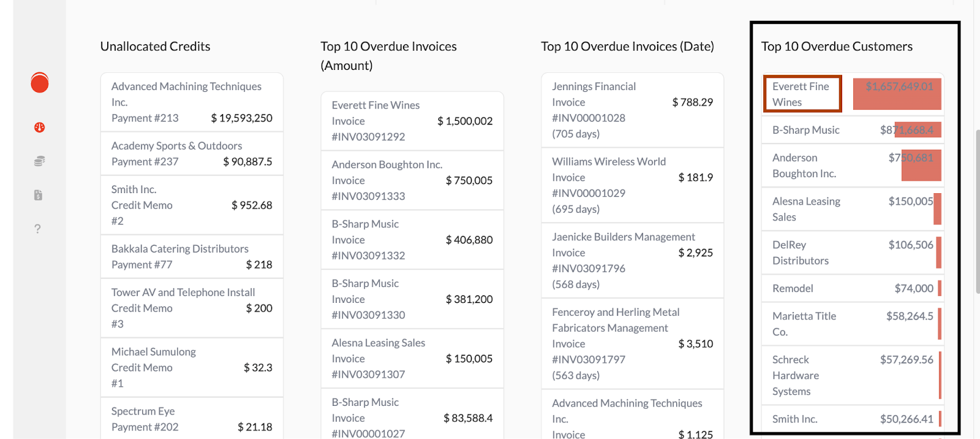Viewport: 980px width, 439px height.
Task: Open Jaenicke Builders Management invoice #INV03091796
Action: [633, 261]
